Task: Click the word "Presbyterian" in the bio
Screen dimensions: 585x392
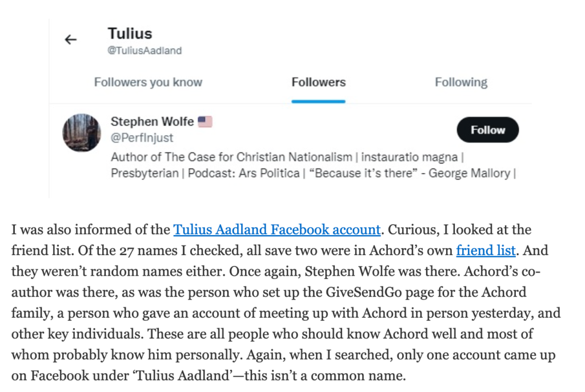Action: [145, 173]
